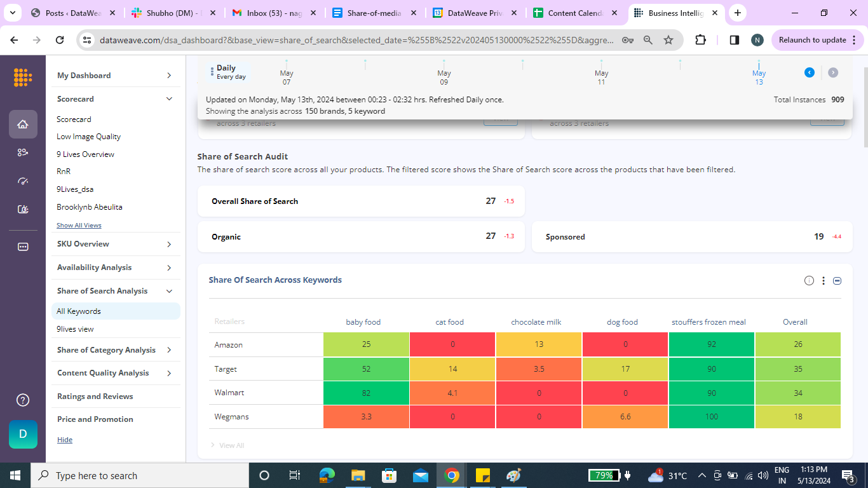
Task: Open Ratings and Reviews section
Action: click(x=95, y=396)
